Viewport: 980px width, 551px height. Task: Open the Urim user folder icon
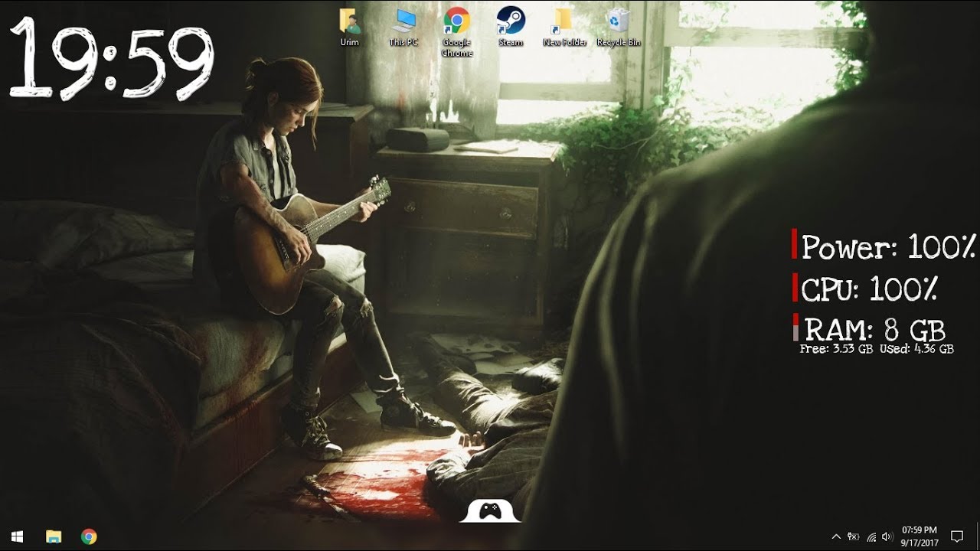pos(349,28)
